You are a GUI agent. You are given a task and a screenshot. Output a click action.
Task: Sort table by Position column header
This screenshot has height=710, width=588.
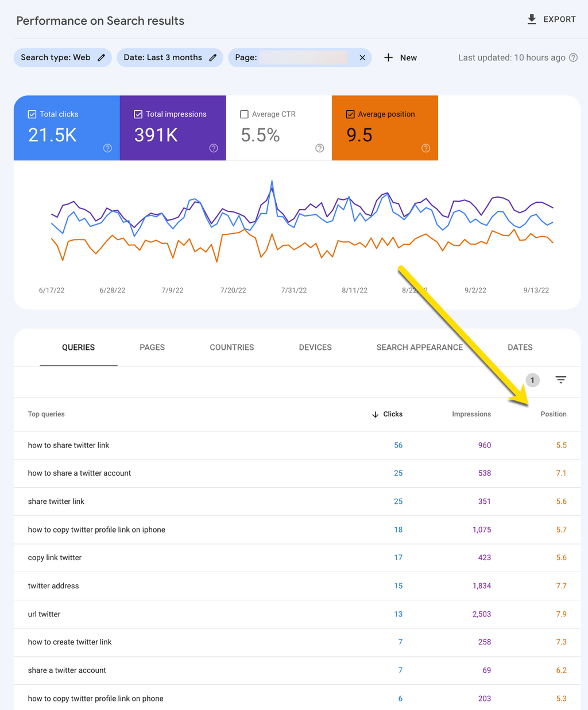coord(553,414)
